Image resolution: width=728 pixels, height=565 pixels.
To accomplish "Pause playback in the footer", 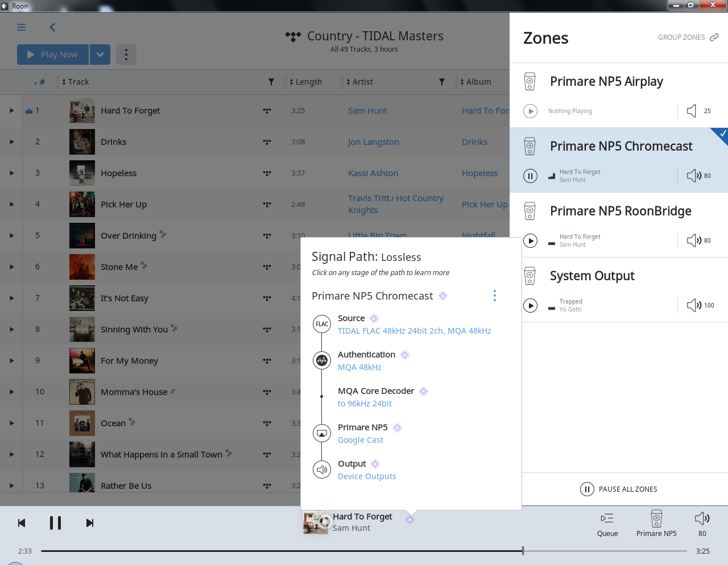I will (55, 523).
